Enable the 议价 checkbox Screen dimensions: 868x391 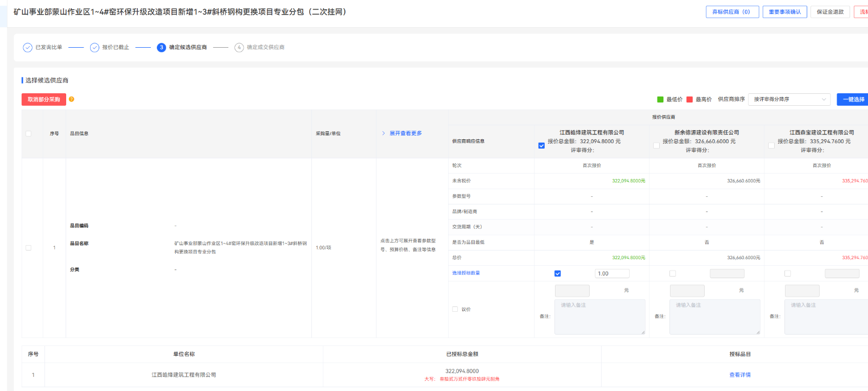[455, 309]
